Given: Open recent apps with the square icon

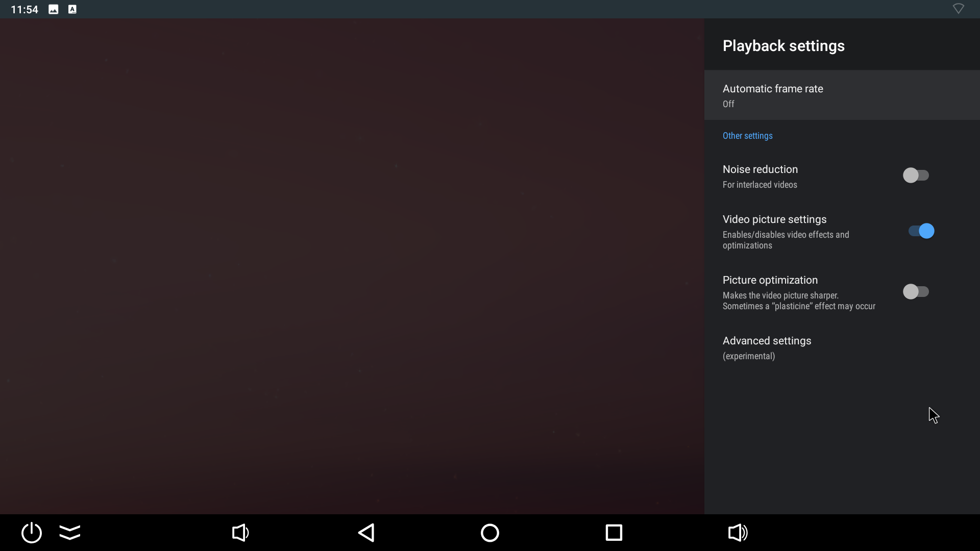Looking at the screenshot, I should (x=614, y=533).
